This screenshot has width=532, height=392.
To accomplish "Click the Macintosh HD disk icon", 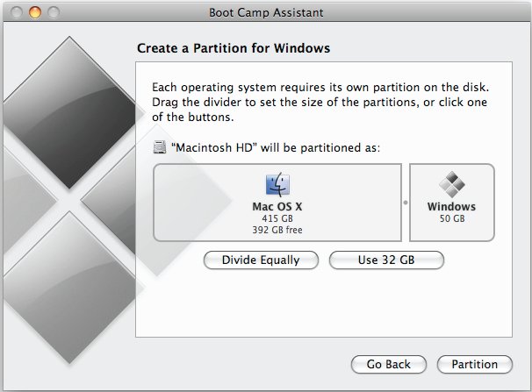I will click(x=159, y=148).
